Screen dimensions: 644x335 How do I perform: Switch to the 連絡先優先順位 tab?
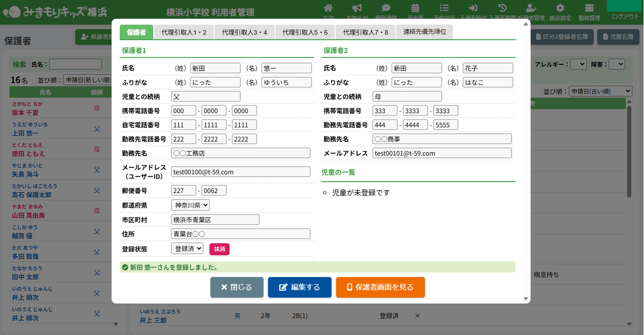coord(424,32)
